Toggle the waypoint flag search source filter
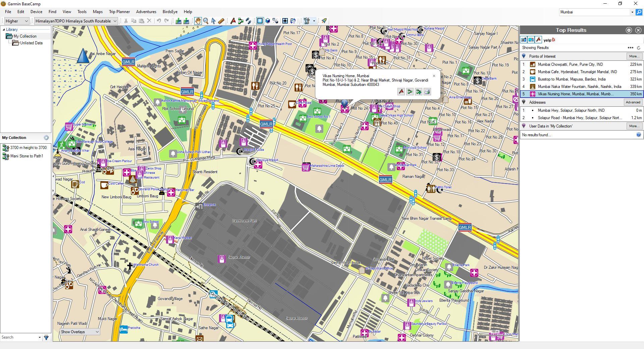Image resolution: width=644 pixels, height=349 pixels. [538, 40]
